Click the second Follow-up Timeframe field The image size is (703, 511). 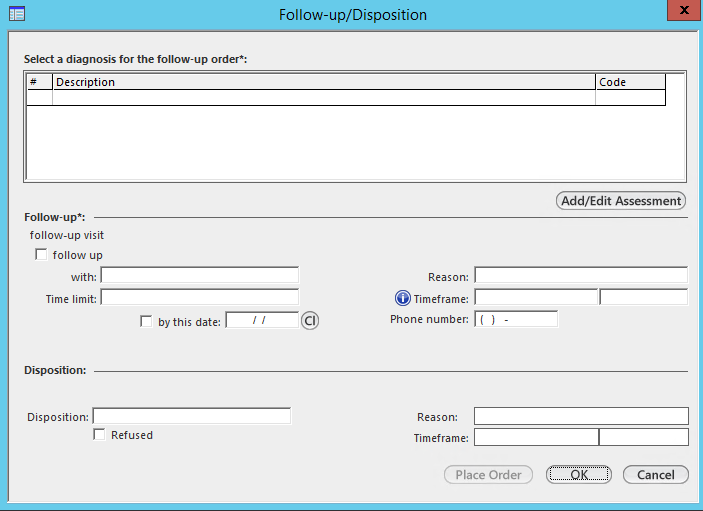click(x=644, y=297)
